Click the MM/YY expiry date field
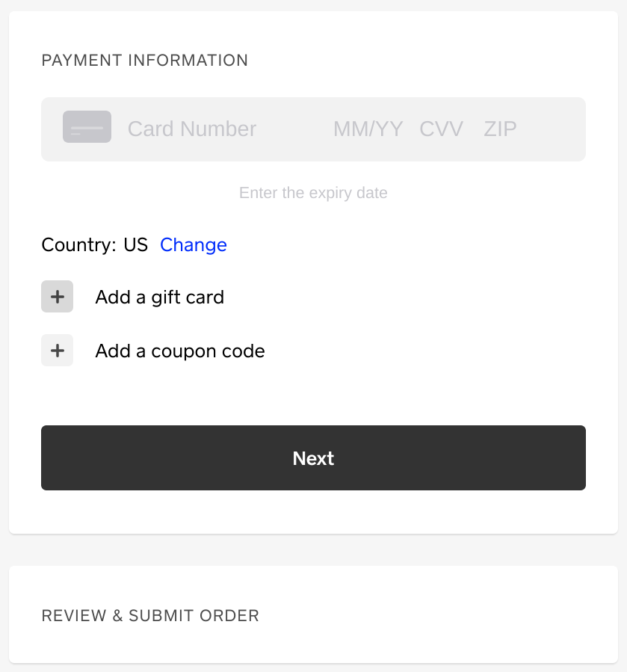This screenshot has width=627, height=672. tap(368, 129)
